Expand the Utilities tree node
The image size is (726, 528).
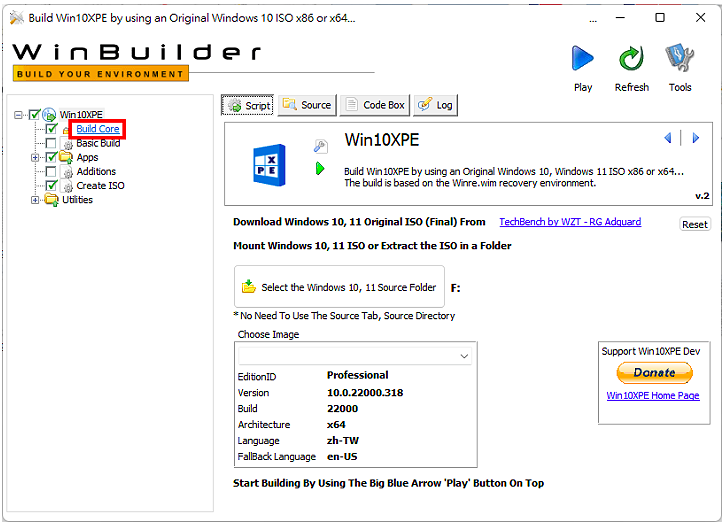pyautogui.click(x=35, y=200)
